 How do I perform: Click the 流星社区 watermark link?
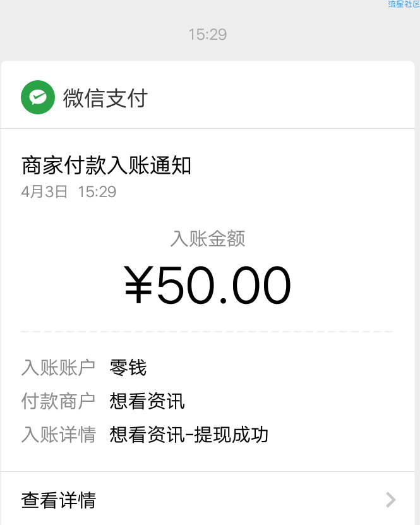click(404, 4)
